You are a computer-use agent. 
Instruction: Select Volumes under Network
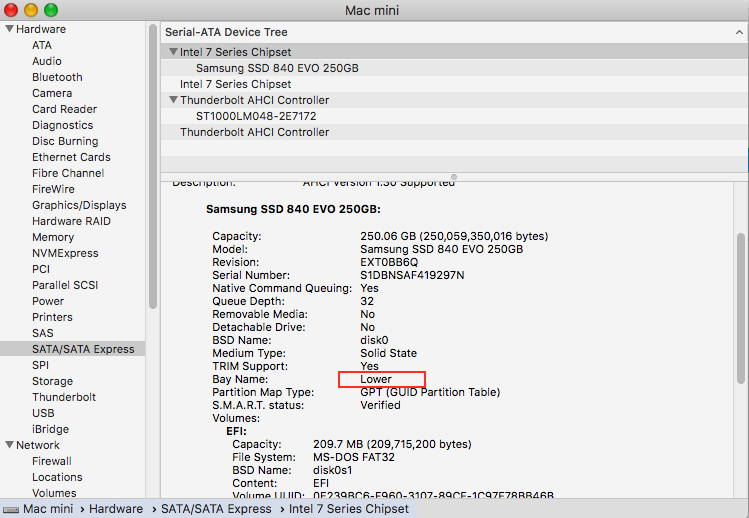(x=54, y=493)
